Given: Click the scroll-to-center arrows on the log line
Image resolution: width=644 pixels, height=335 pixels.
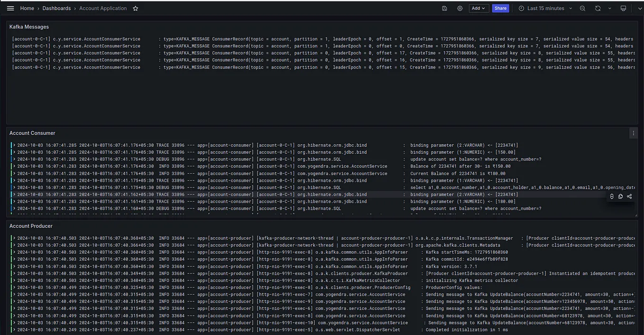Looking at the screenshot, I should coord(611,196).
